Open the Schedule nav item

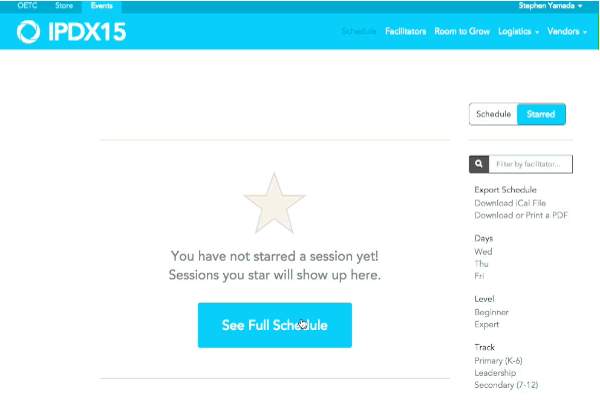point(359,31)
